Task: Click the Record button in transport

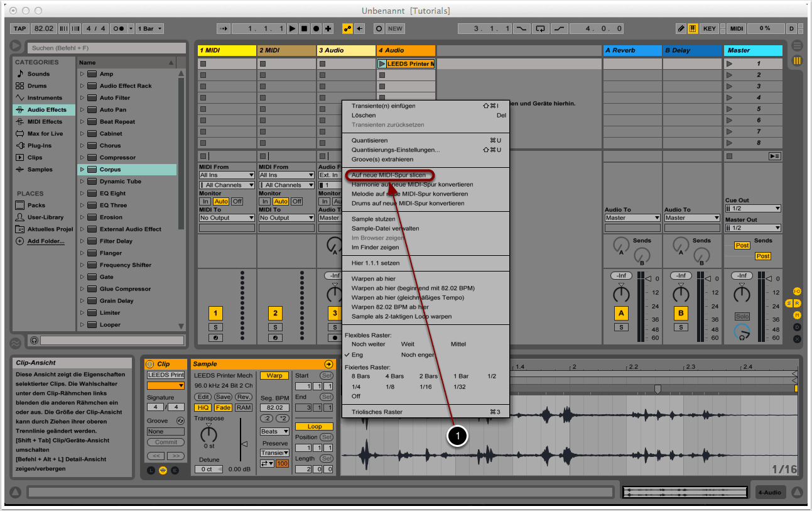Action: coord(316,29)
